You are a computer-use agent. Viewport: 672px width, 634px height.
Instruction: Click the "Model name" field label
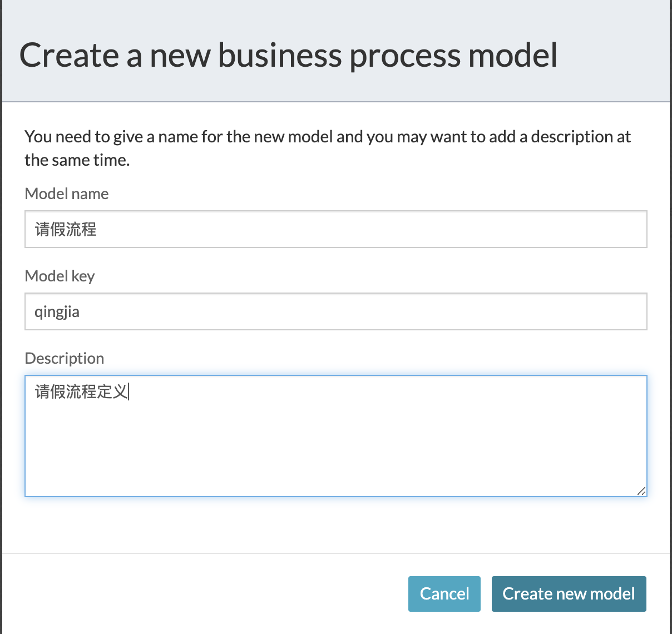pos(67,194)
